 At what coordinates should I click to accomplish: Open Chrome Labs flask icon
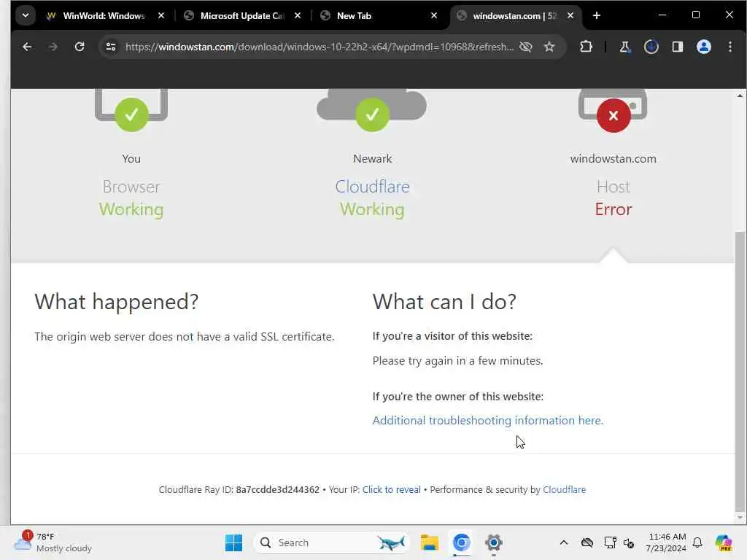click(x=624, y=47)
